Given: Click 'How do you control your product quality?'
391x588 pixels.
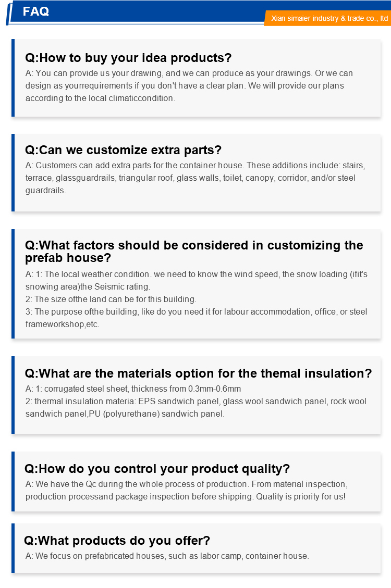Looking at the screenshot, I should click(157, 469).
